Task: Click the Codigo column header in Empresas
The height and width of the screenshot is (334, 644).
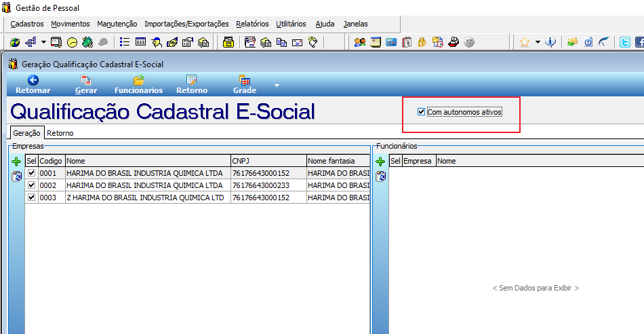Action: [x=52, y=161]
